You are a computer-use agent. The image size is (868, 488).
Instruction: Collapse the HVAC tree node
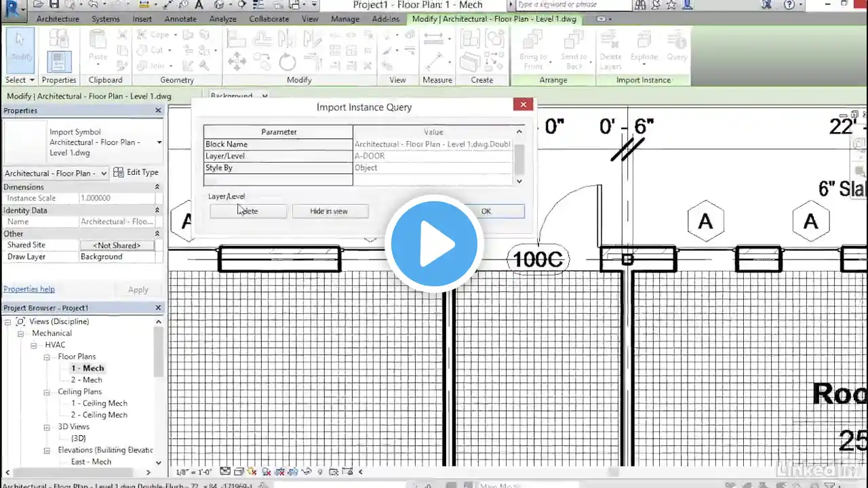pyautogui.click(x=34, y=345)
